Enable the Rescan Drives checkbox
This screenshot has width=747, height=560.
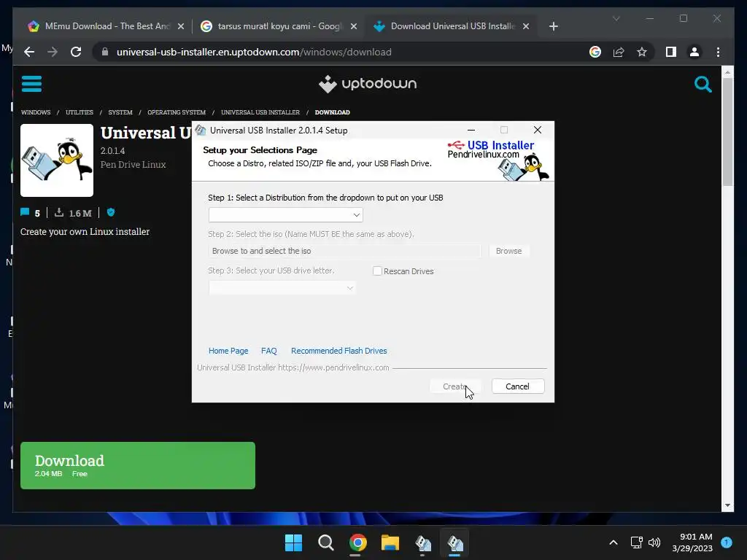(x=377, y=271)
